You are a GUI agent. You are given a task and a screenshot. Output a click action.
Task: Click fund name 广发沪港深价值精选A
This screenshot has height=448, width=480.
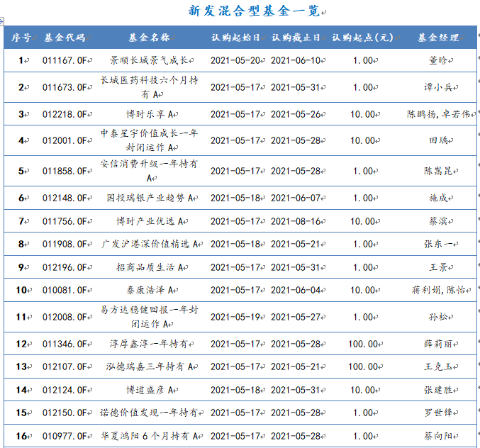pos(150,244)
